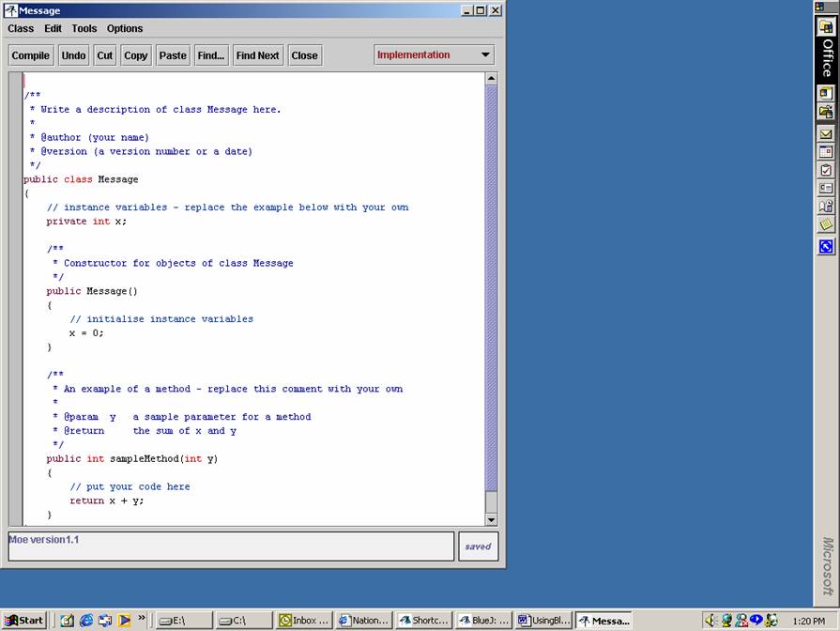This screenshot has width=840, height=631.
Task: Click the Messa... taskbar button
Action: coord(603,621)
